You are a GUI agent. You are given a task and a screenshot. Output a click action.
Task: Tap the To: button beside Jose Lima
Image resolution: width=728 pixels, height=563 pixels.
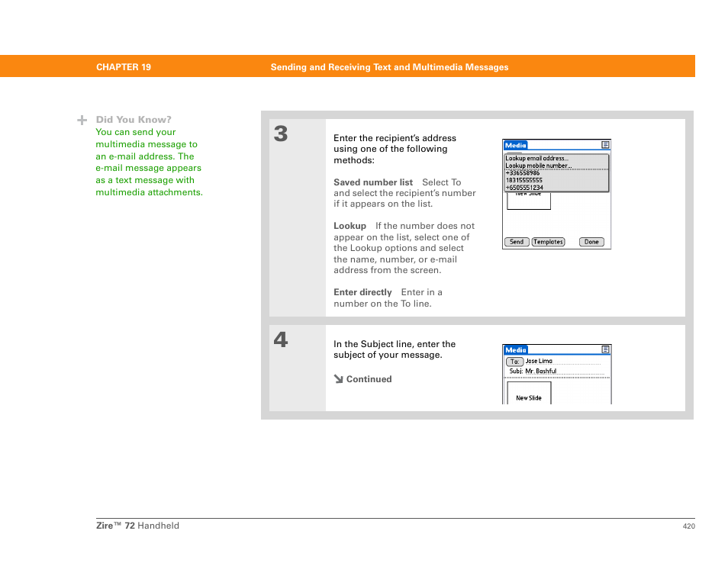click(x=514, y=362)
